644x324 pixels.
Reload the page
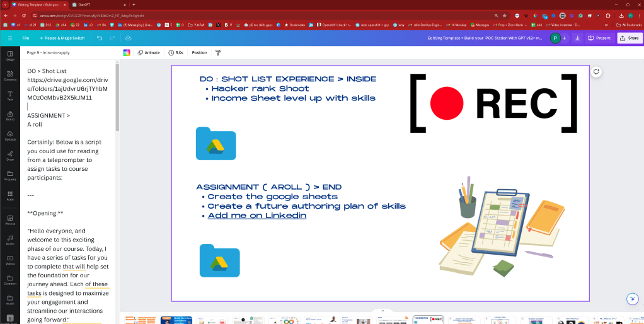click(24, 15)
